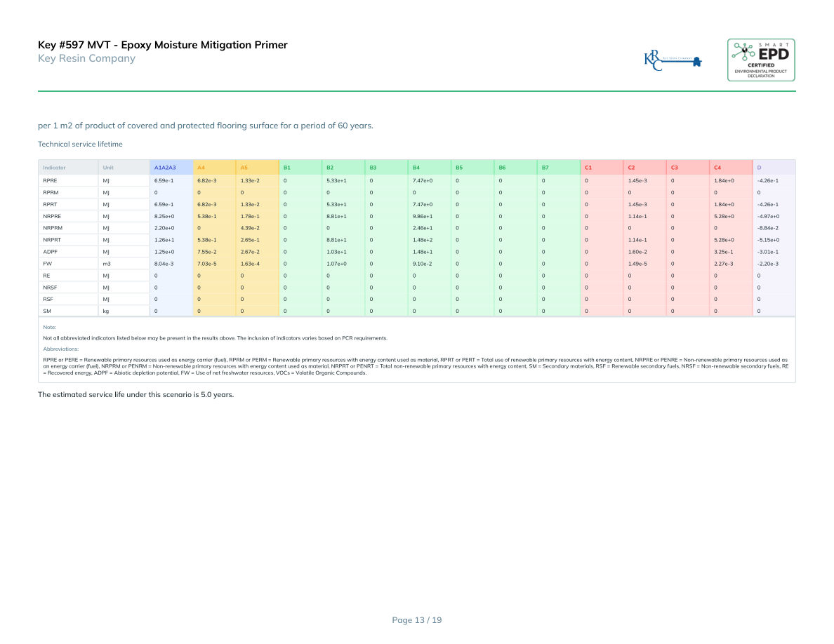This screenshot has width=834, height=644.
Task: Select the ADPF row label
Action: 50,252
